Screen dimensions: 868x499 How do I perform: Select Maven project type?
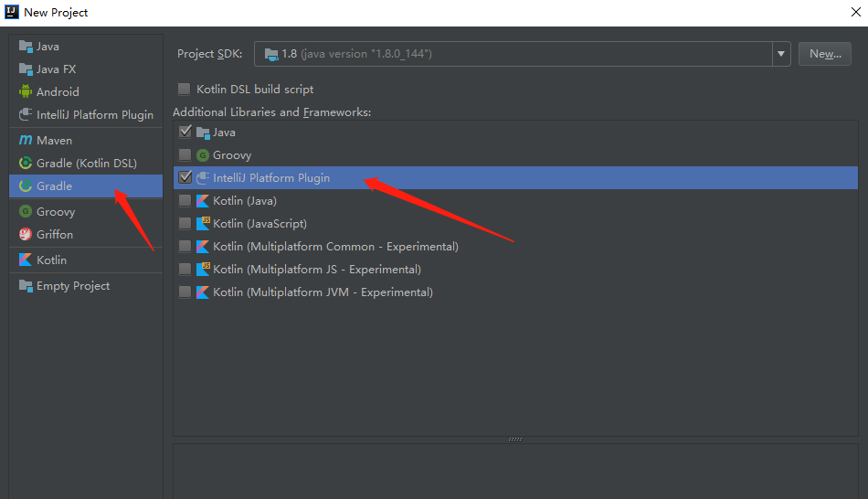click(x=86, y=140)
